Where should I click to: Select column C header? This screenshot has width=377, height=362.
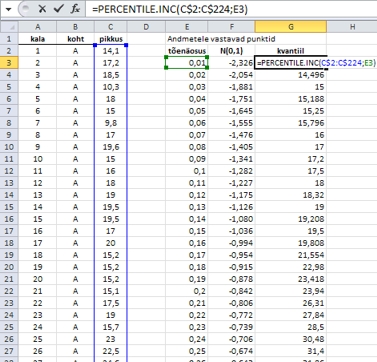[x=111, y=27]
